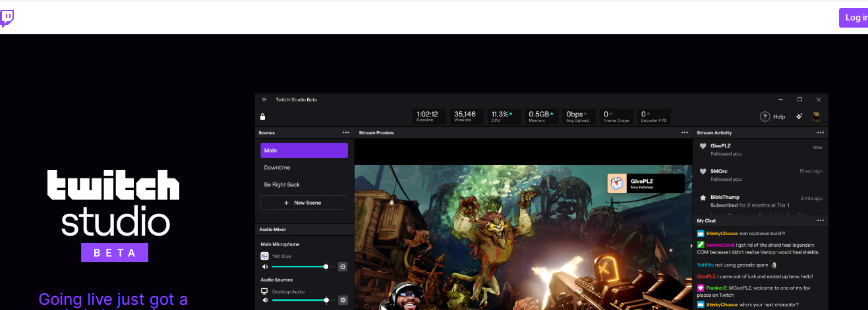Close the Twitch Studio window
This screenshot has height=310, width=868.
click(819, 99)
